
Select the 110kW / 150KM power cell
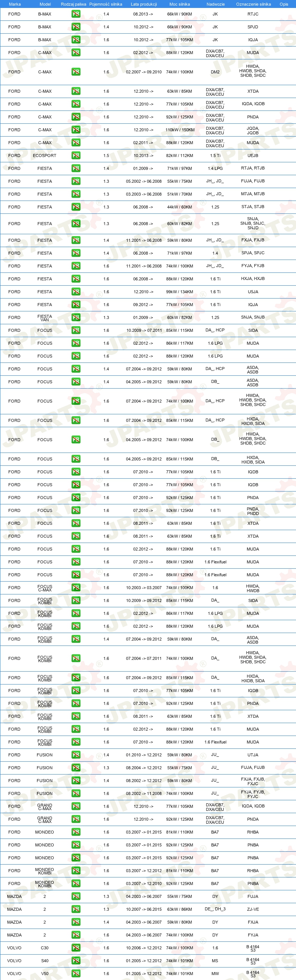tap(180, 130)
